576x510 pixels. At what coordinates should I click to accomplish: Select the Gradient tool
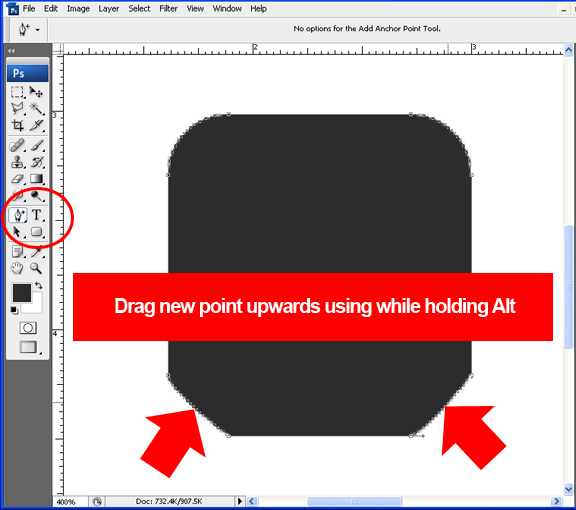pos(36,179)
